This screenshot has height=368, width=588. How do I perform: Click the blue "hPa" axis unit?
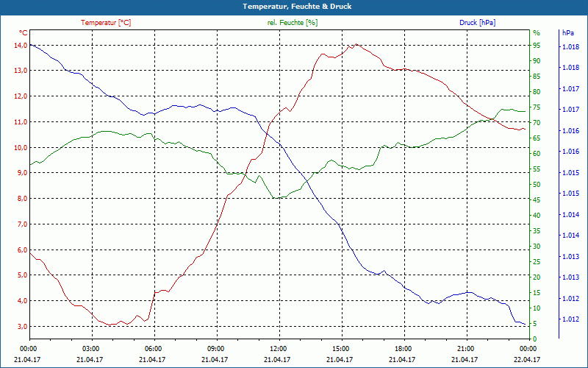[567, 33]
